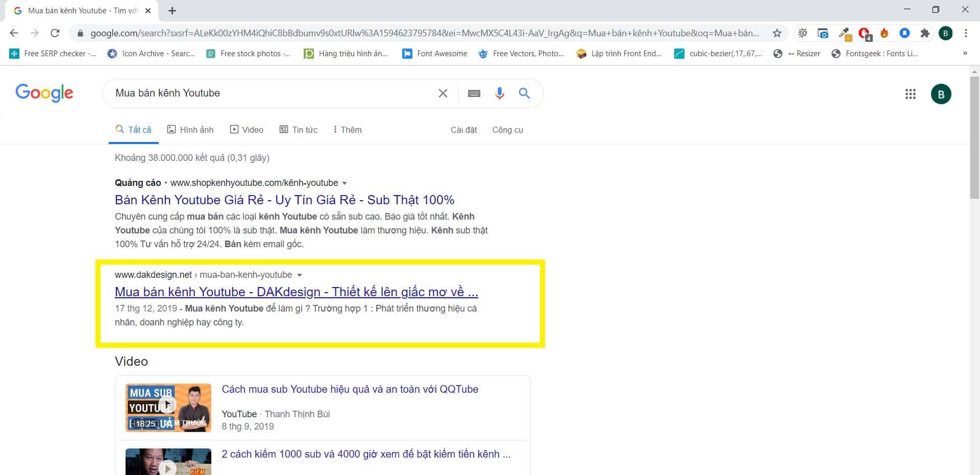980x475 pixels.
Task: Expand dakdesign.net result dropdown arrow
Action: pos(300,275)
